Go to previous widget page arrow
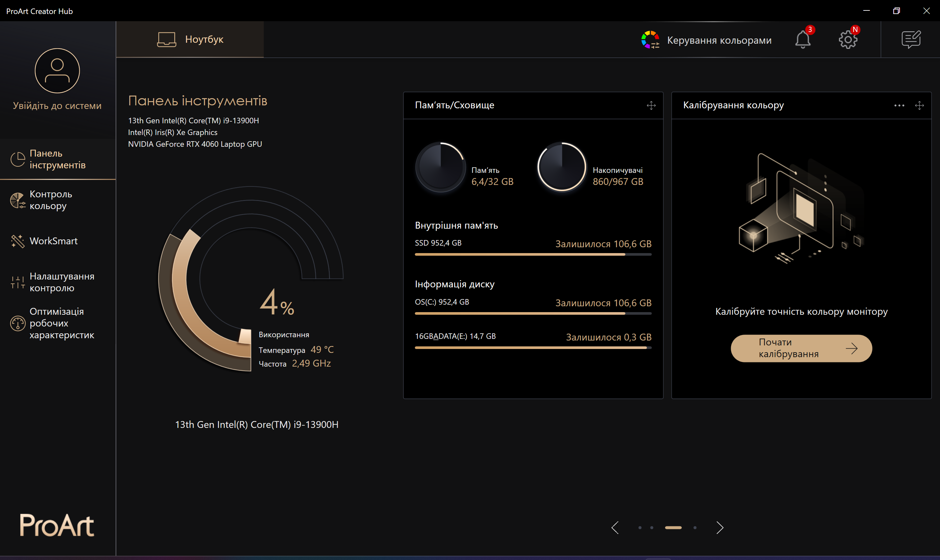This screenshot has height=560, width=940. 615,527
